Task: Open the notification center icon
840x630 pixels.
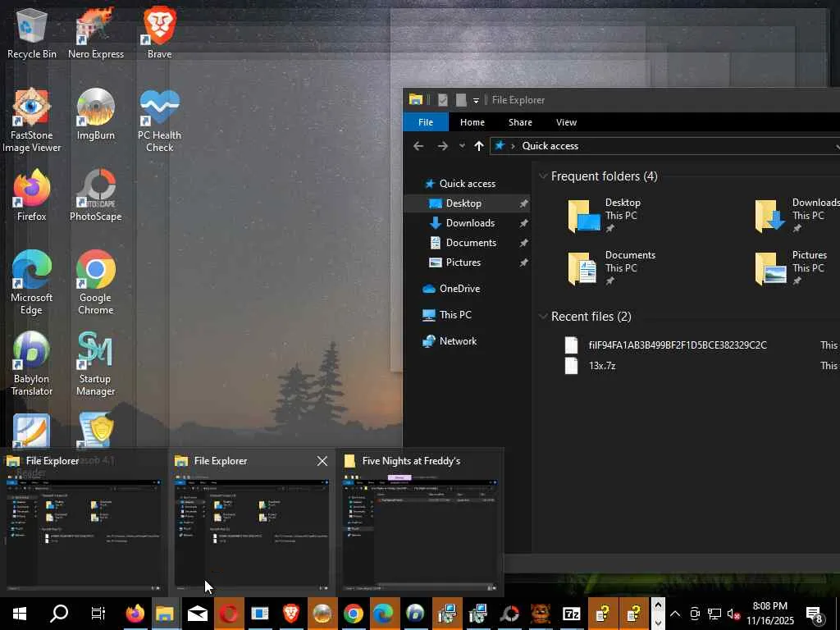Action: click(x=815, y=614)
